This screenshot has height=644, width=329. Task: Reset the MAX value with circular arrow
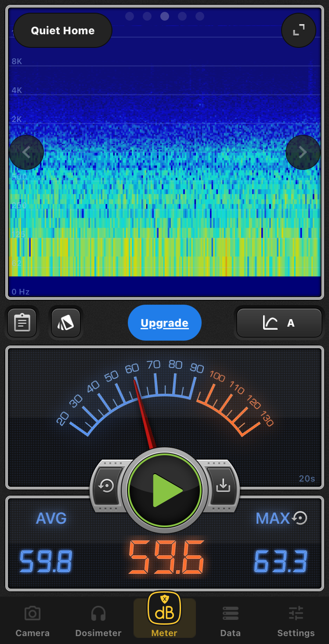[300, 518]
